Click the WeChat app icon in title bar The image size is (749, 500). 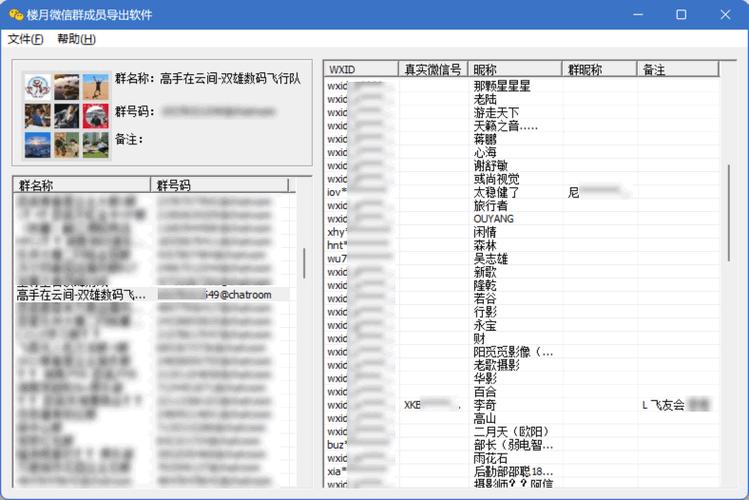[16, 15]
